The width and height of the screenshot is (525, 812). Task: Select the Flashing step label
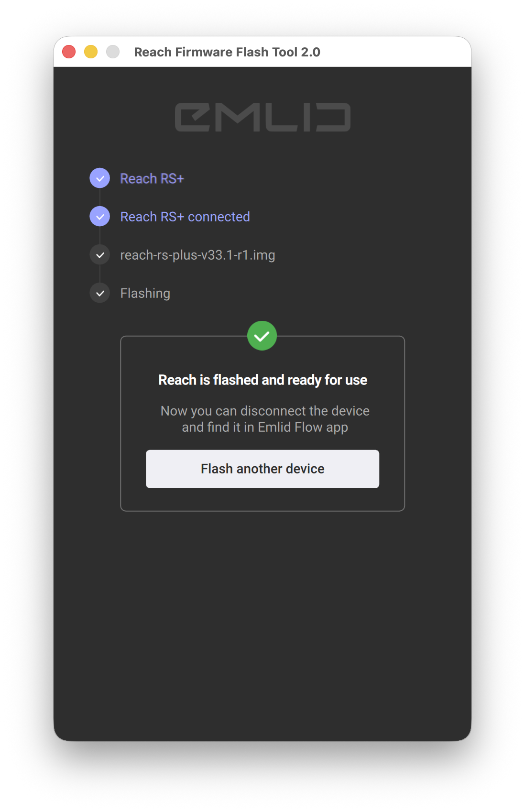[x=145, y=293]
